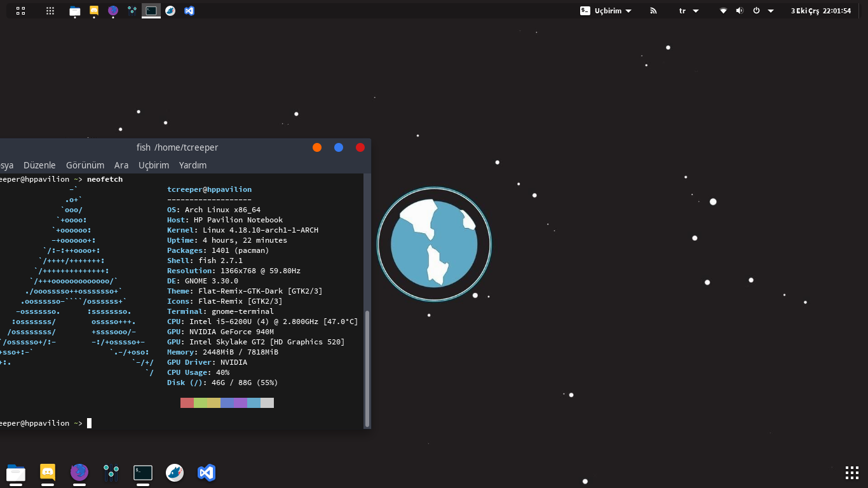
Task: Click the terminal's vertical scrollbar
Action: [367, 369]
